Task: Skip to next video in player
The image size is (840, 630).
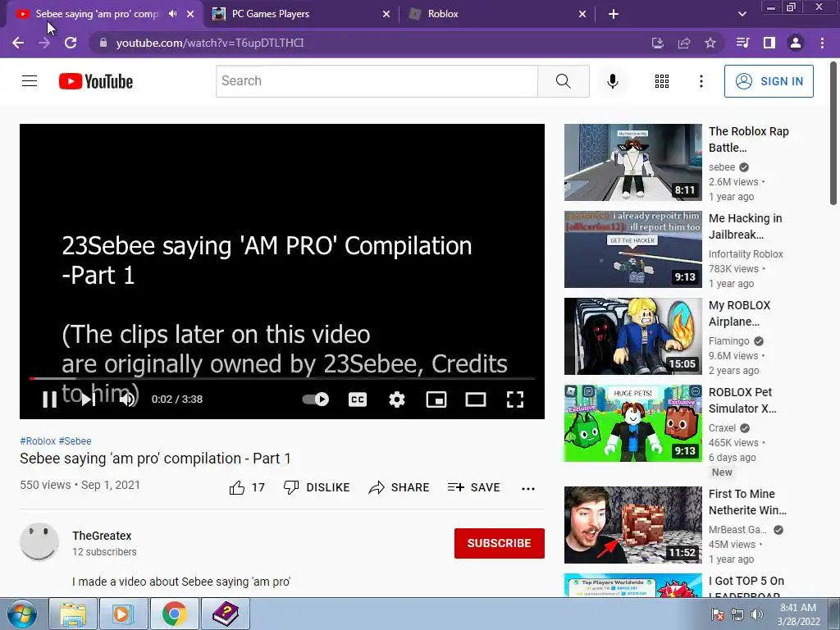Action: 89,399
